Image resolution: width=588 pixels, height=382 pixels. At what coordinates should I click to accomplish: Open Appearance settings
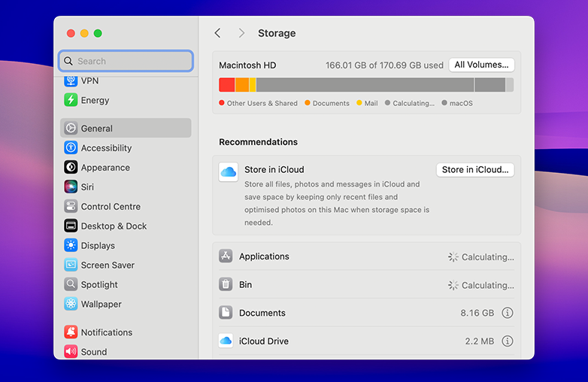pos(126,167)
